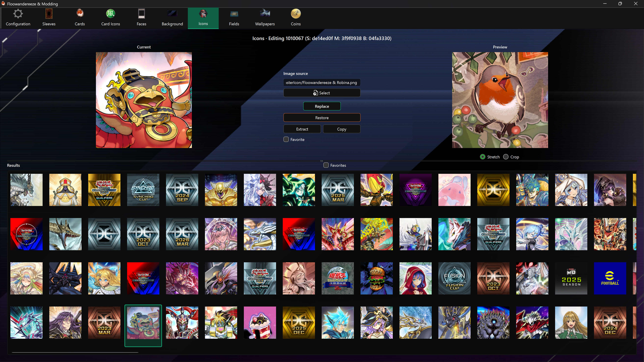
Task: Select the red-hooded girl icon
Action: coord(416,278)
